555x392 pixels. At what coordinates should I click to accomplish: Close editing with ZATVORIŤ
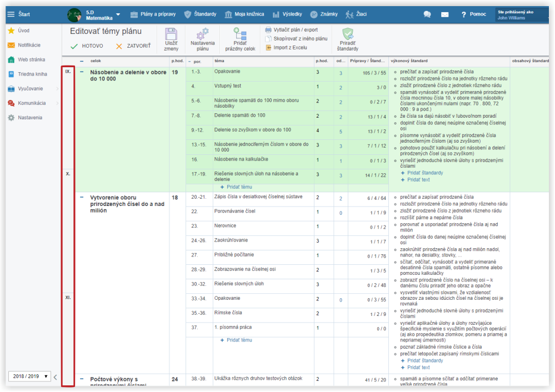pos(133,46)
